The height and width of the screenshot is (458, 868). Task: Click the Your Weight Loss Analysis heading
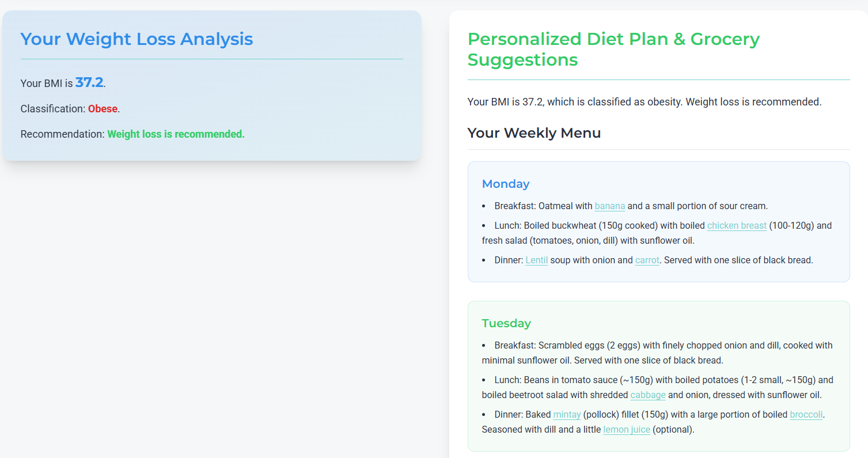[137, 39]
